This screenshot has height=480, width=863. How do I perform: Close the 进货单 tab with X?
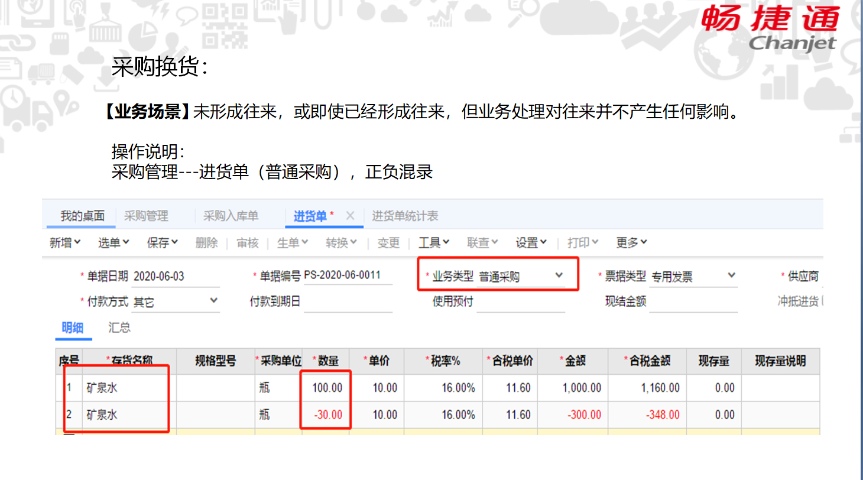coord(350,216)
